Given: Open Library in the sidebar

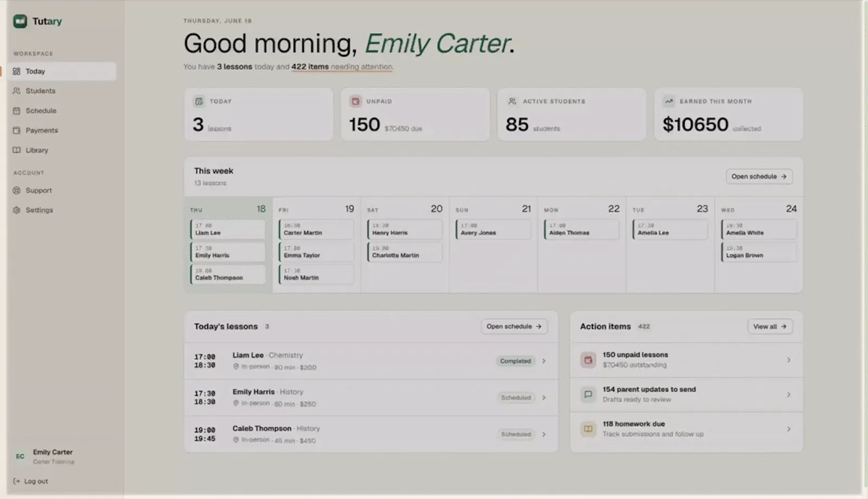Looking at the screenshot, I should [x=62, y=150].
